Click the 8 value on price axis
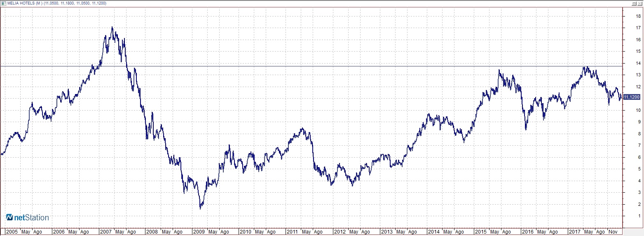Image resolution: width=644 pixels, height=236 pixels. pyautogui.click(x=639, y=134)
